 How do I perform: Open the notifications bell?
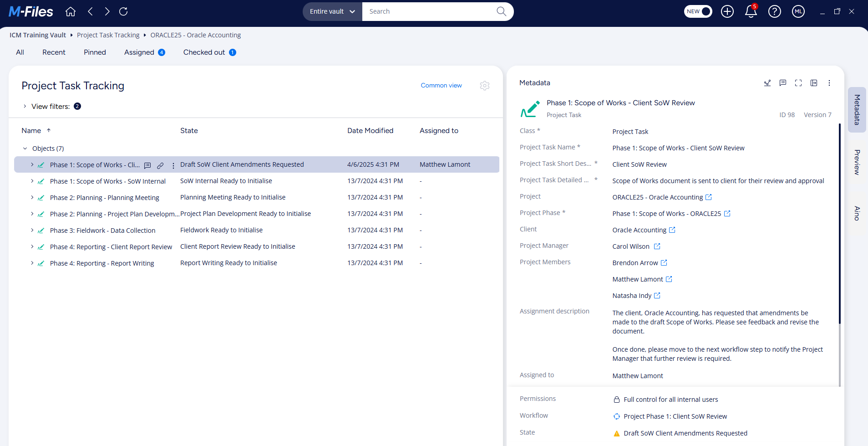tap(751, 11)
